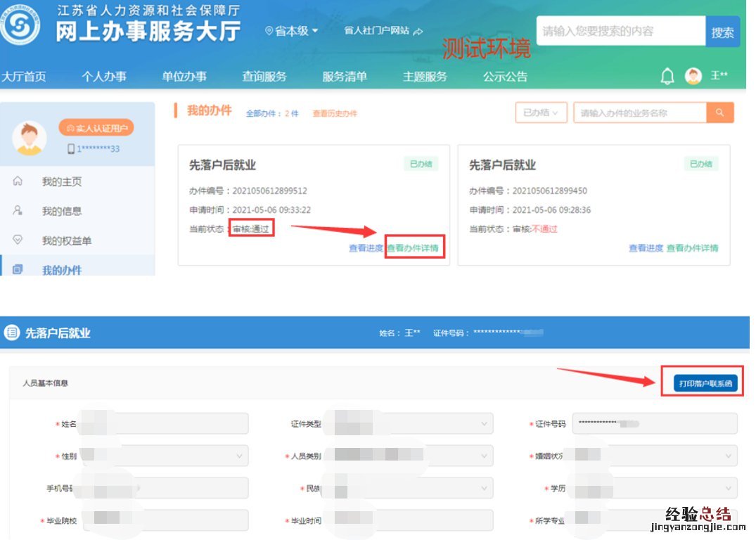This screenshot has height=540, width=756.
Task: Click the notification bell icon
Action: point(667,77)
